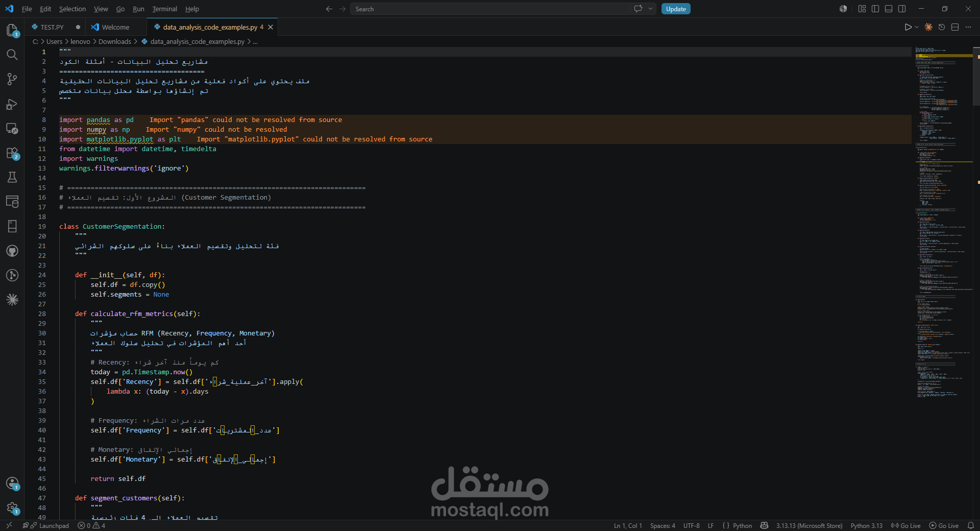Viewport: 980px width, 531px height.
Task: Select indentation Spaces: 4
Action: pyautogui.click(x=663, y=525)
